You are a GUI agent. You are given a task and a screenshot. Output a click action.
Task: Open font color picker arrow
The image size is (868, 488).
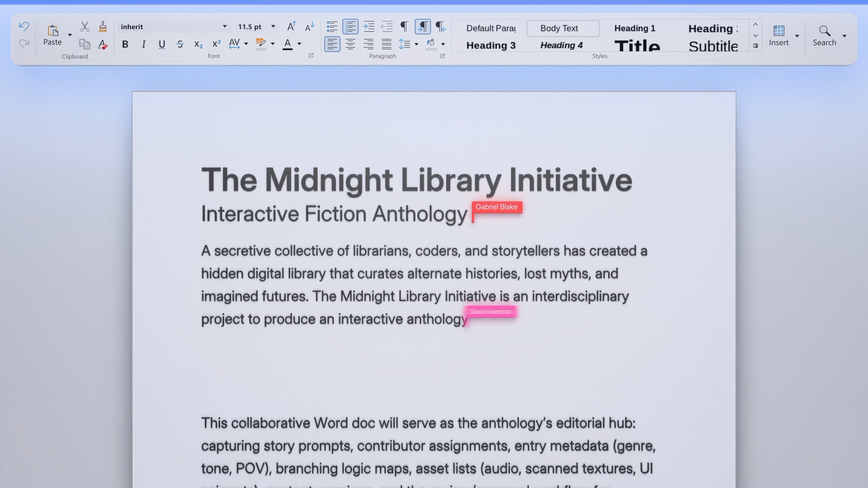(x=299, y=44)
